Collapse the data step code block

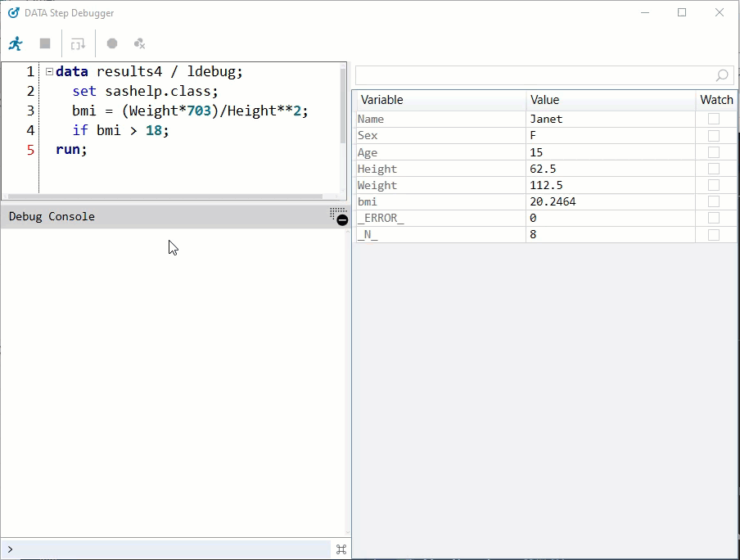[x=51, y=71]
